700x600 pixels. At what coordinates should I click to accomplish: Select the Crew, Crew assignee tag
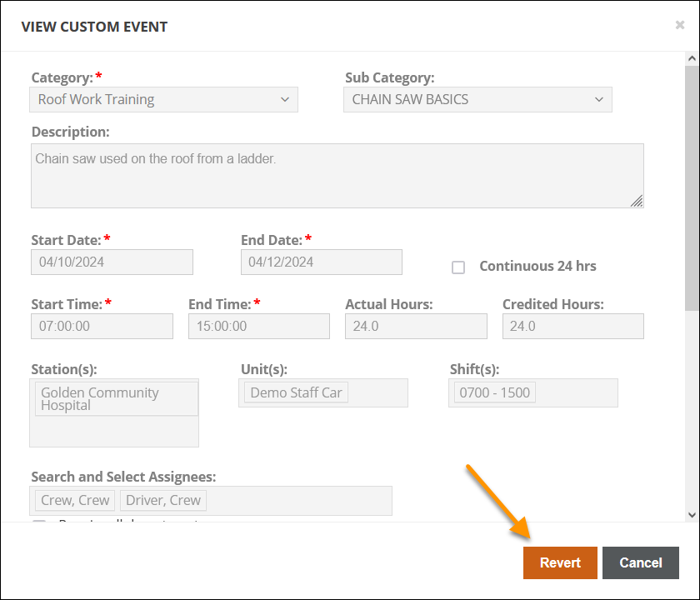(x=75, y=500)
